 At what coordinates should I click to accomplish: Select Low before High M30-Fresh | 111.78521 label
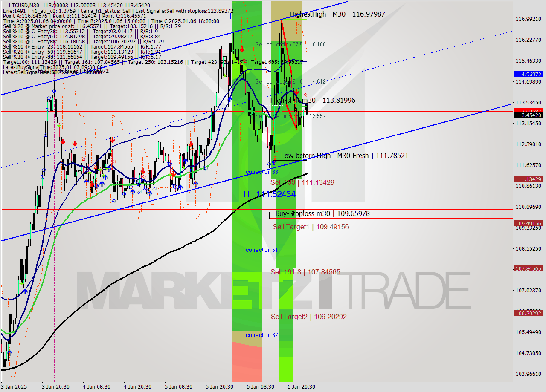[345, 156]
